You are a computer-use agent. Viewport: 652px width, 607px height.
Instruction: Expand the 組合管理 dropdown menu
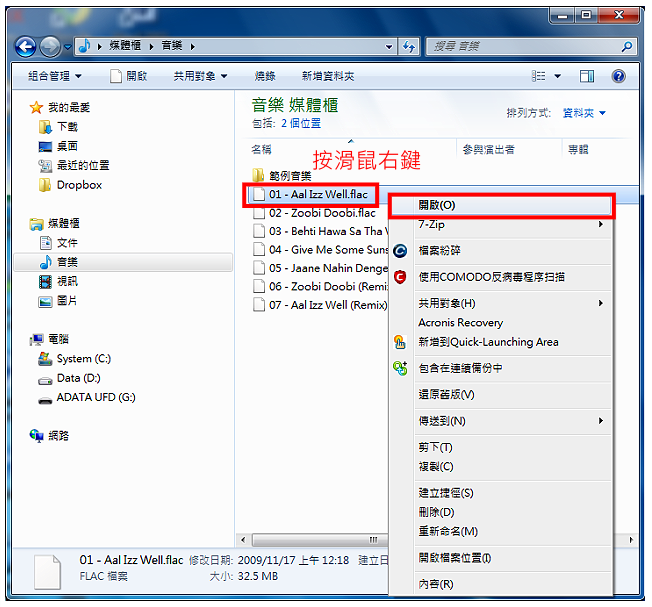(54, 76)
